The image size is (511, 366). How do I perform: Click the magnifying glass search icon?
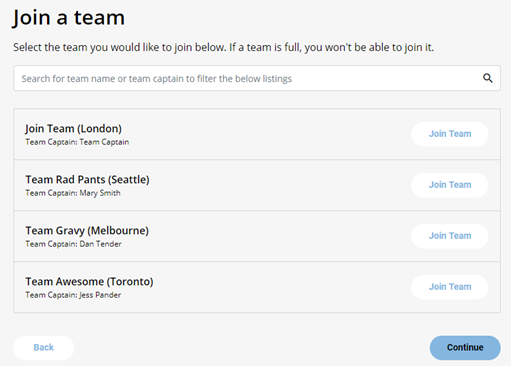pyautogui.click(x=488, y=78)
